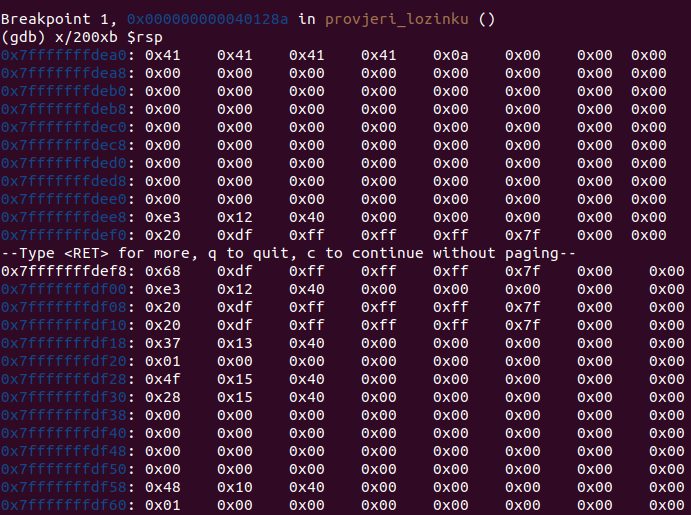Click the 0x48 byte in 0x7fffffffdf58 row
Image resolution: width=691 pixels, height=515 pixels.
(x=162, y=487)
